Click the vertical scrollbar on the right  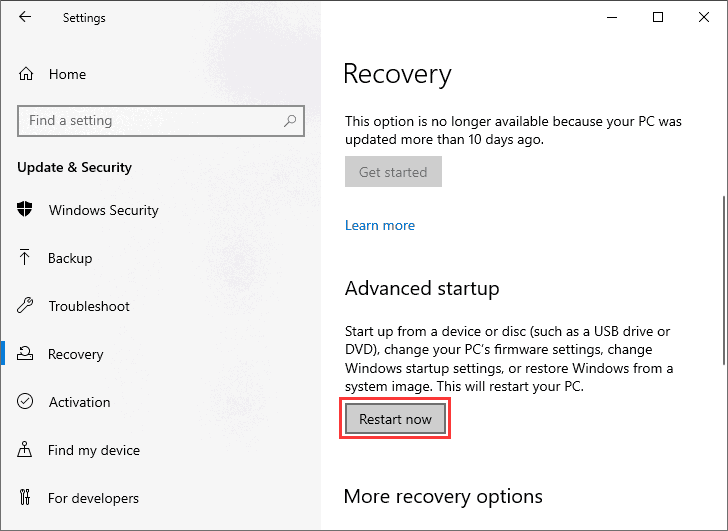(722, 280)
